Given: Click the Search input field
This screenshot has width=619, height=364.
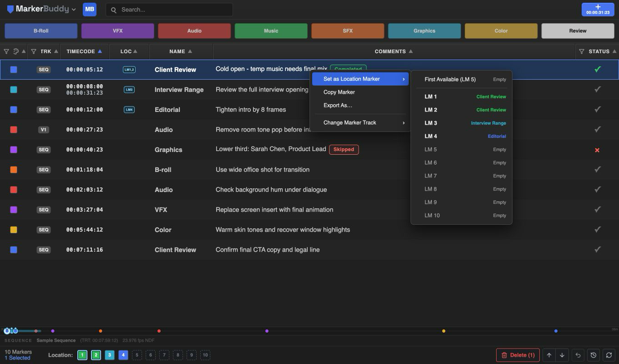Looking at the screenshot, I should (x=169, y=10).
